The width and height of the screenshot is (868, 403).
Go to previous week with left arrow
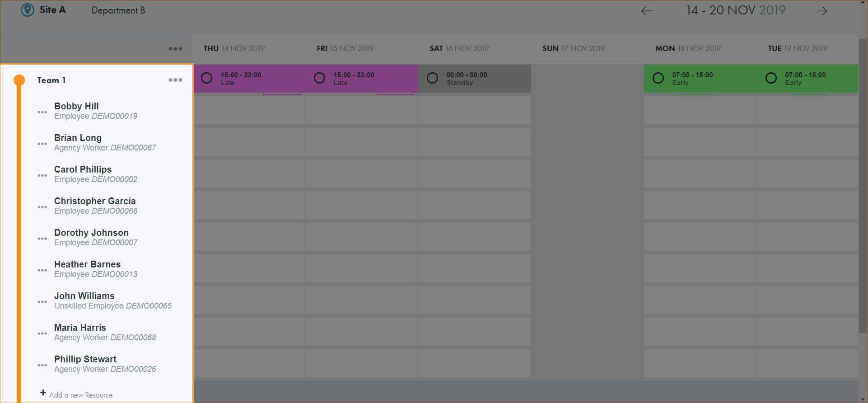point(647,11)
